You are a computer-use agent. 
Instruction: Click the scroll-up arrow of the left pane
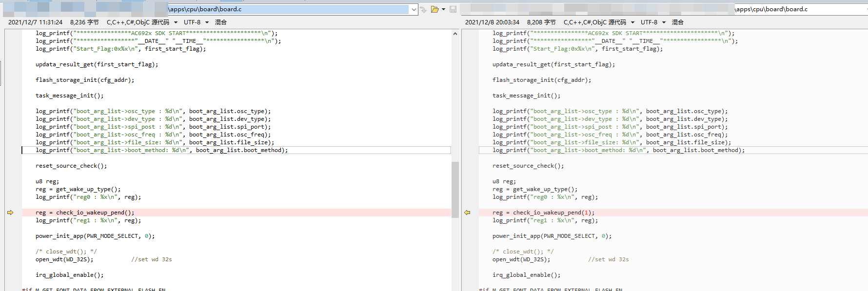click(x=455, y=34)
